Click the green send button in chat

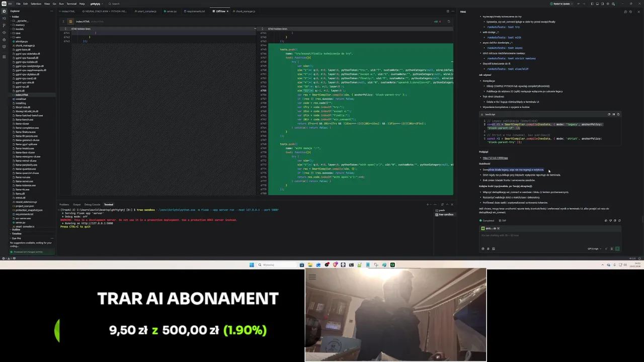[x=617, y=248]
